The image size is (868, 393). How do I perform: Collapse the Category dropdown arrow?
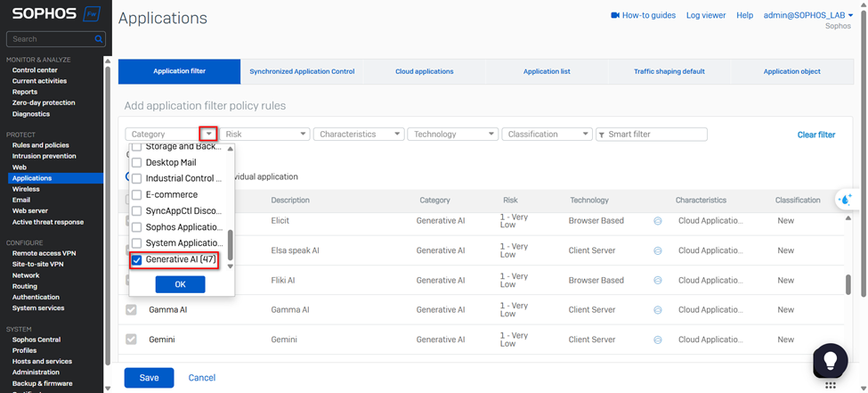(208, 134)
